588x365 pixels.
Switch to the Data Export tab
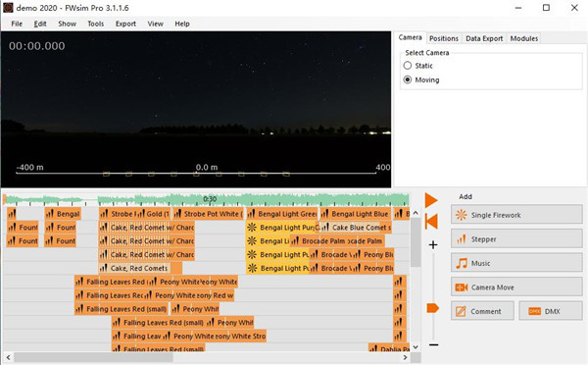coord(484,38)
